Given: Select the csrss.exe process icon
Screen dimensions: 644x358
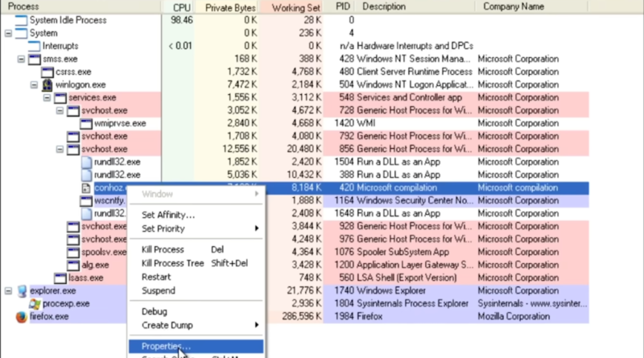Looking at the screenshot, I should pyautogui.click(x=47, y=72).
